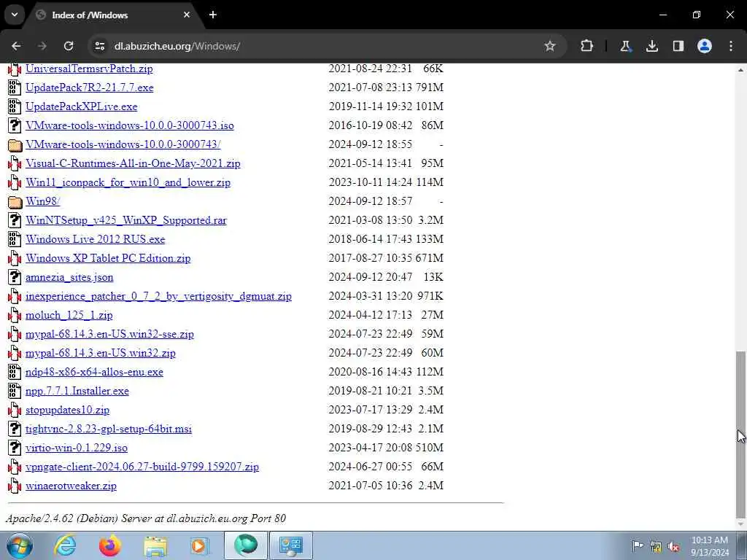Download WinNTSetup_v425_WinXP_Supported.rar
This screenshot has width=747, height=560.
(x=126, y=220)
